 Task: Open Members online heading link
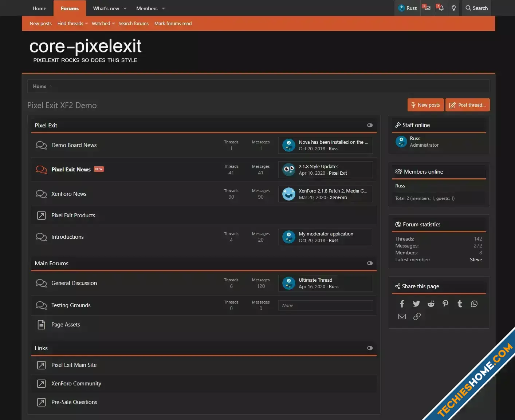pos(423,172)
